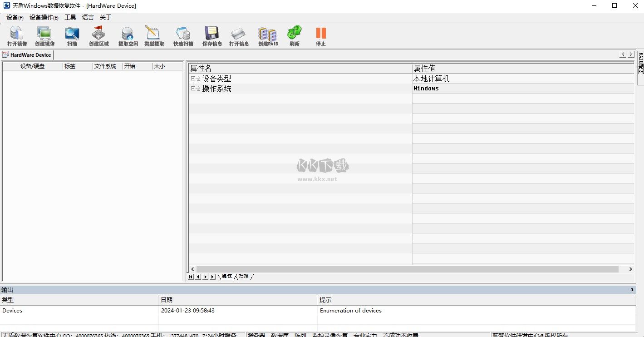Open the 创建RAID (Create RAID) tool

[x=267, y=36]
